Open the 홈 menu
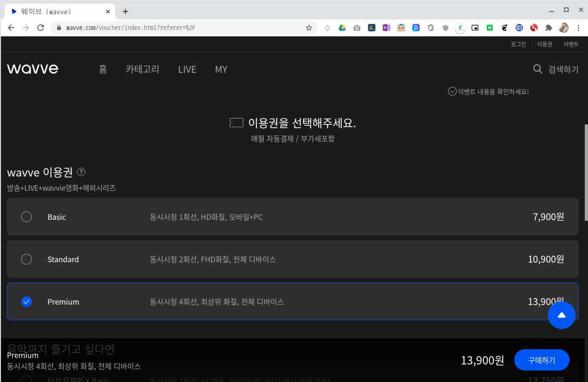This screenshot has height=382, width=588. coord(103,69)
